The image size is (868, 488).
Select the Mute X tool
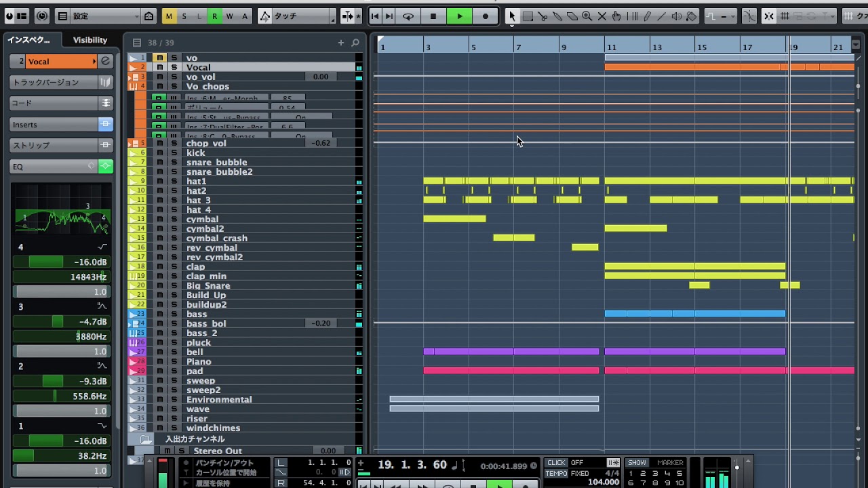click(x=601, y=16)
